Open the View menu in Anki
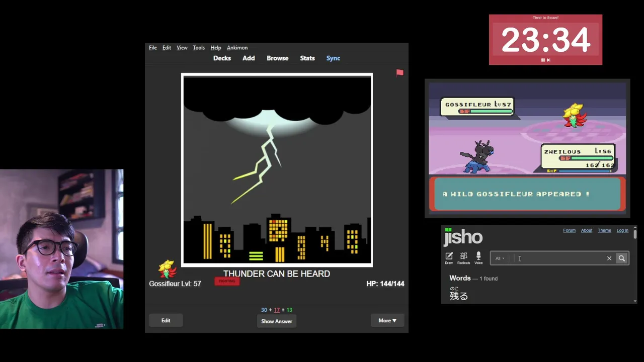 coord(182,48)
